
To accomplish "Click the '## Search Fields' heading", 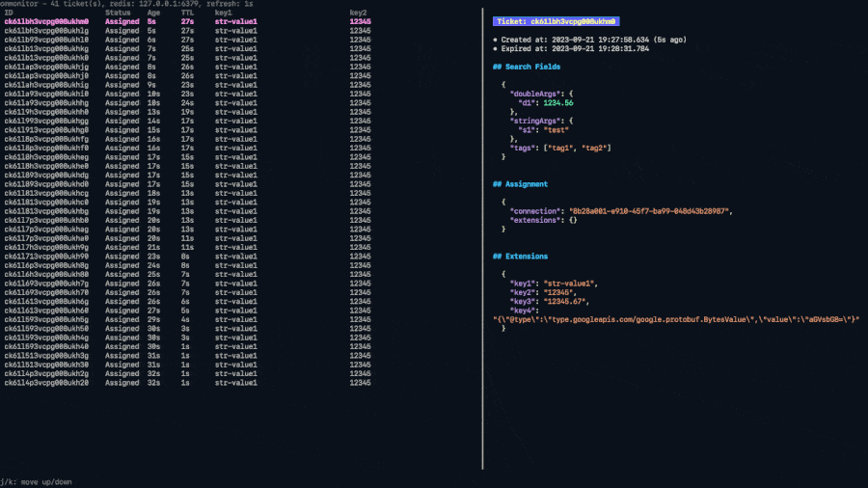I will pos(527,67).
